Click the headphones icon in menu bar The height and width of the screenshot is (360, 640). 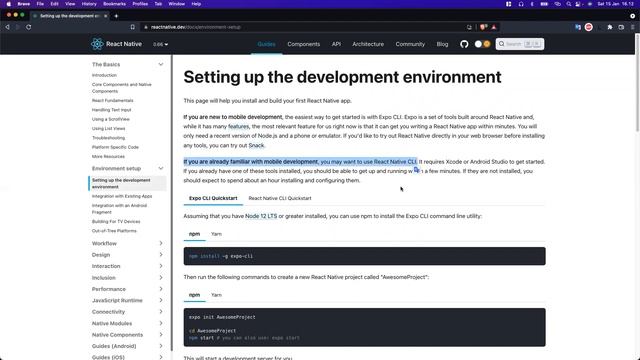coord(521,4)
